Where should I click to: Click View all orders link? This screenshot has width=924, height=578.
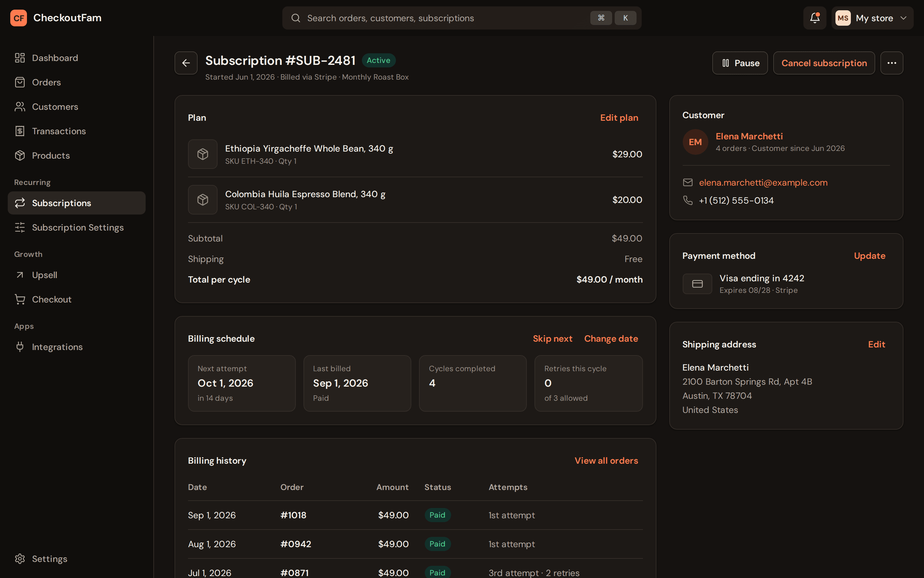pyautogui.click(x=606, y=461)
